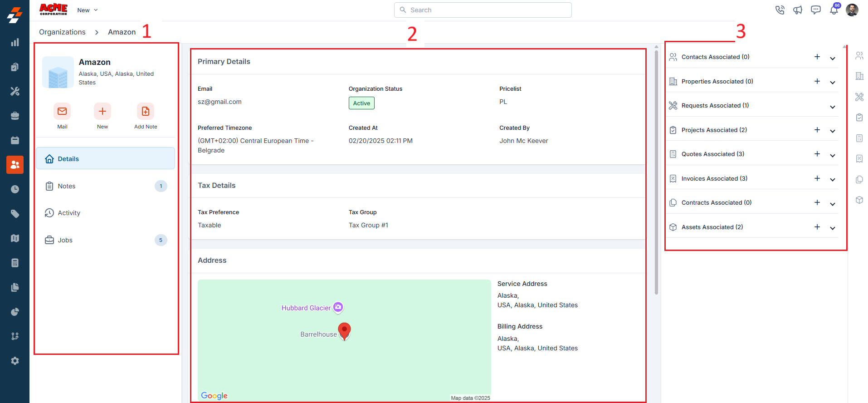The height and width of the screenshot is (403, 868).
Task: Click the New plus icon under Amazon
Action: 102,111
